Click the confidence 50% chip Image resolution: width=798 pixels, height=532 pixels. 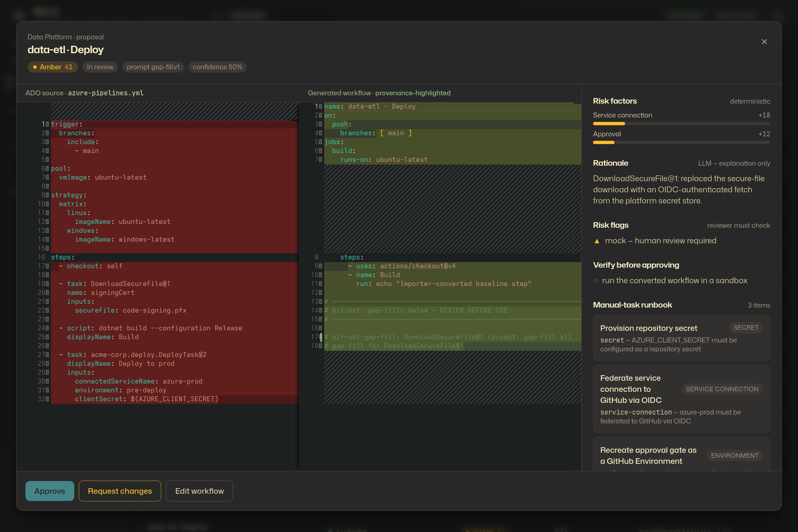click(217, 67)
